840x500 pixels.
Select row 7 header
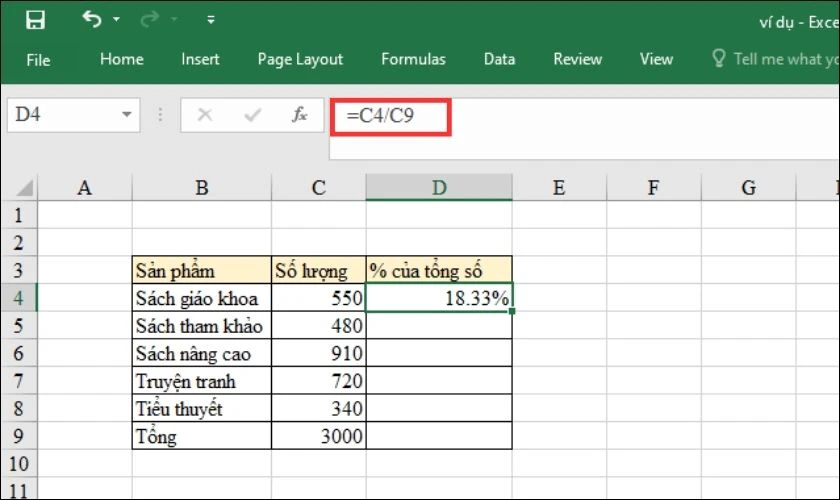[x=19, y=380]
